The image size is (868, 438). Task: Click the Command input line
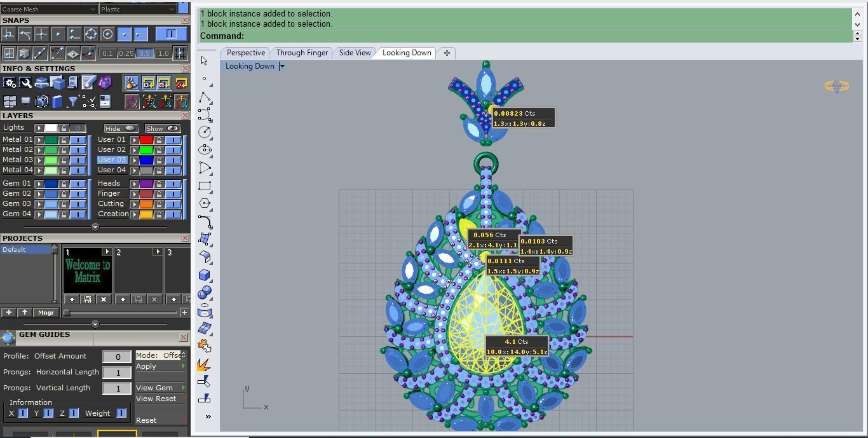524,36
